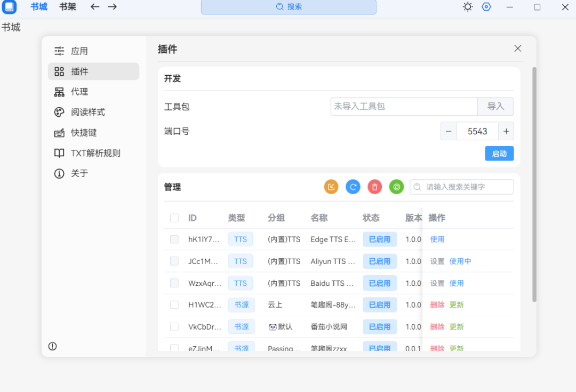The width and height of the screenshot is (576, 392).
Task: Click the green batch-enable icon in 管理 toolbar
Action: [396, 187]
